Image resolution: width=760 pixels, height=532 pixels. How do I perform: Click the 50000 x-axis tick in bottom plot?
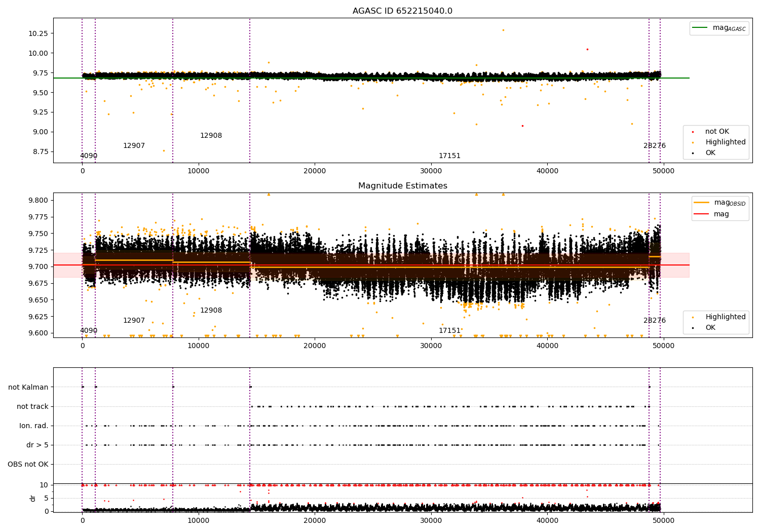click(x=663, y=520)
